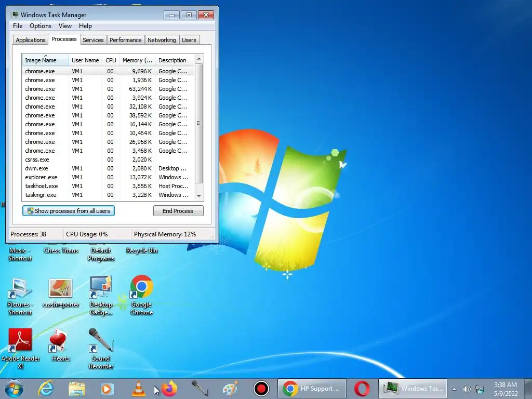Image resolution: width=532 pixels, height=399 pixels.
Task: Select the taskmgr.exe process row
Action: (108, 195)
